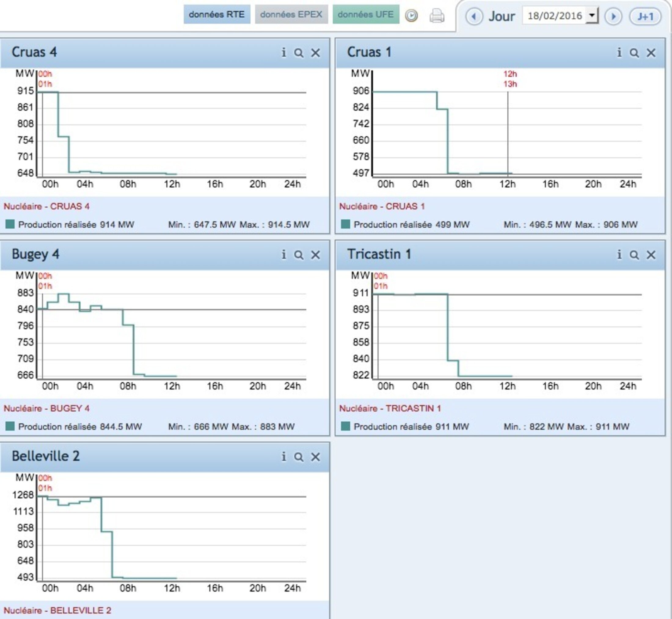This screenshot has width=672, height=619.
Task: Zoom magnifier on Tricastin 1 panel
Action: point(634,255)
